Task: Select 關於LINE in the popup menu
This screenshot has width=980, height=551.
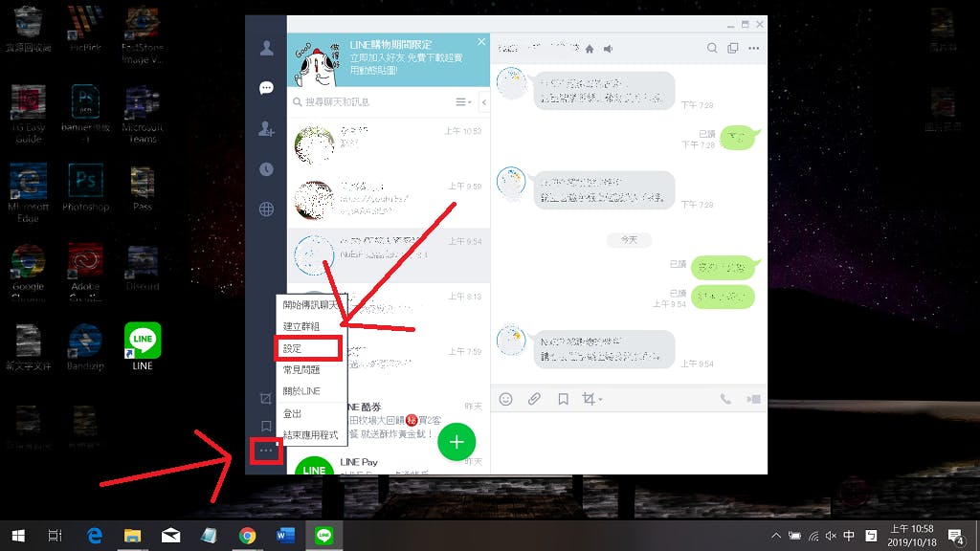Action: click(x=311, y=391)
